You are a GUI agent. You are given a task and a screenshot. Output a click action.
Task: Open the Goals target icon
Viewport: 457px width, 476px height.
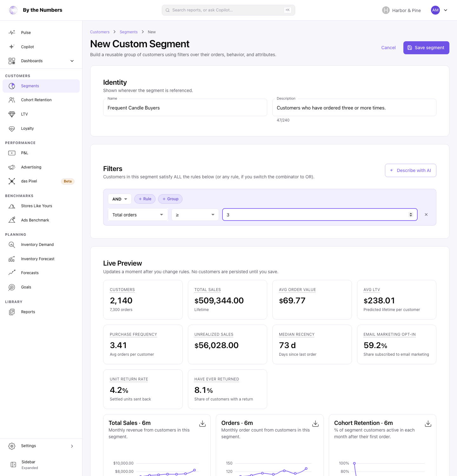(12, 287)
